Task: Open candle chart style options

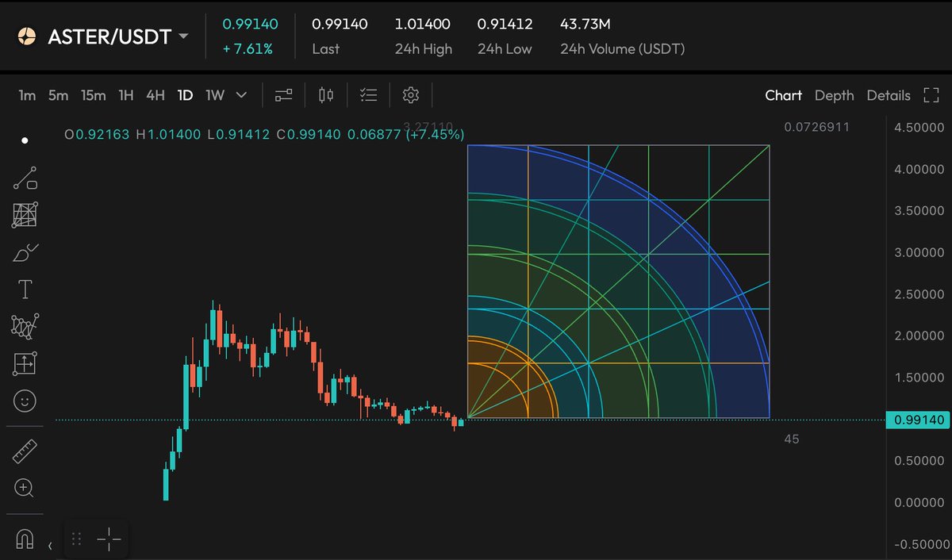Action: click(x=324, y=94)
